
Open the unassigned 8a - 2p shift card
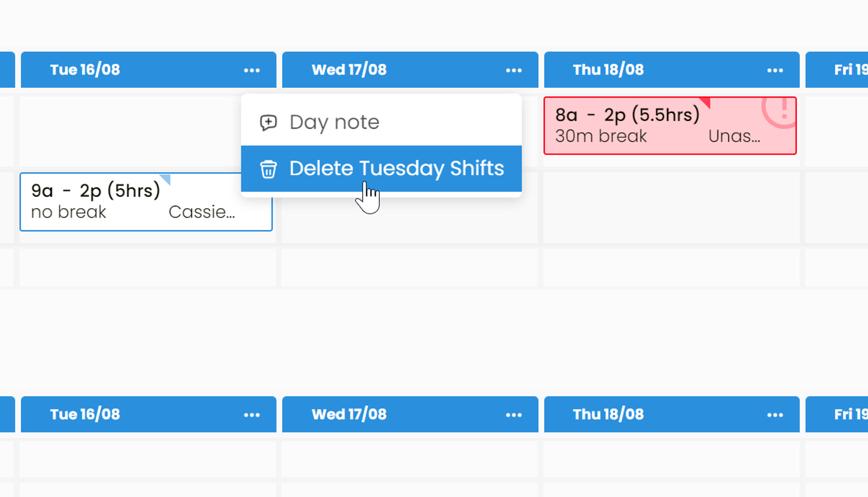644,126
